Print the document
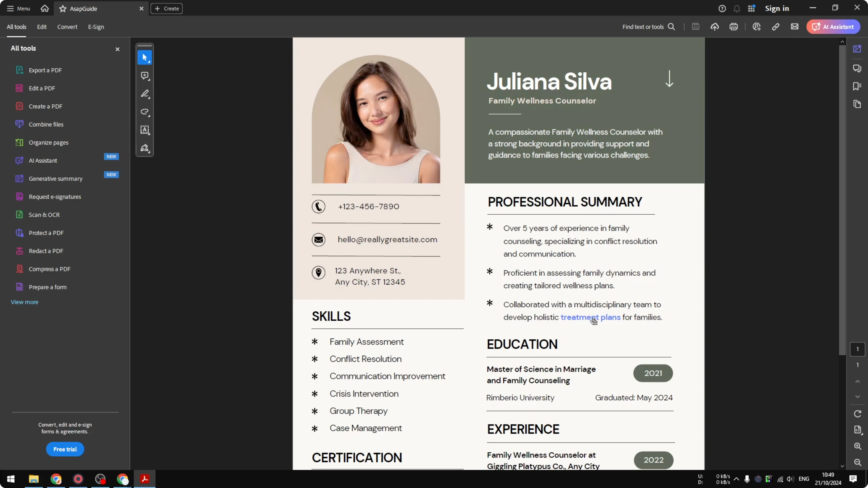868x488 pixels. pos(734,27)
